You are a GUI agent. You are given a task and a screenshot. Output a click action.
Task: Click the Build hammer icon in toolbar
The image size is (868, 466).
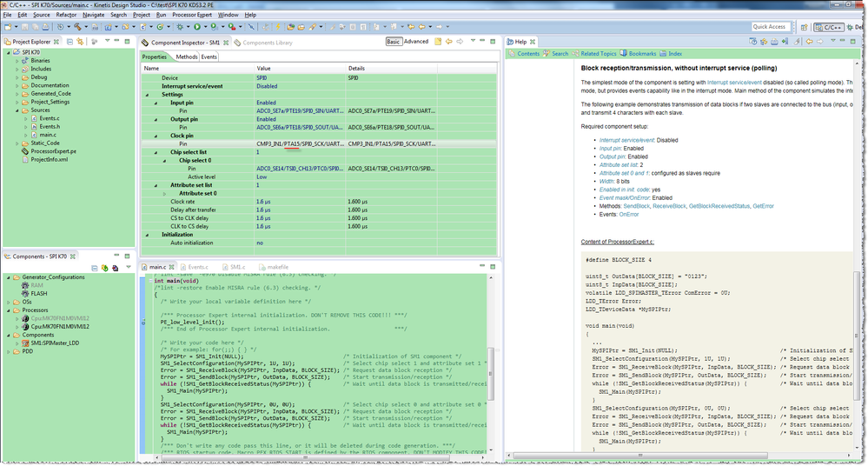78,27
